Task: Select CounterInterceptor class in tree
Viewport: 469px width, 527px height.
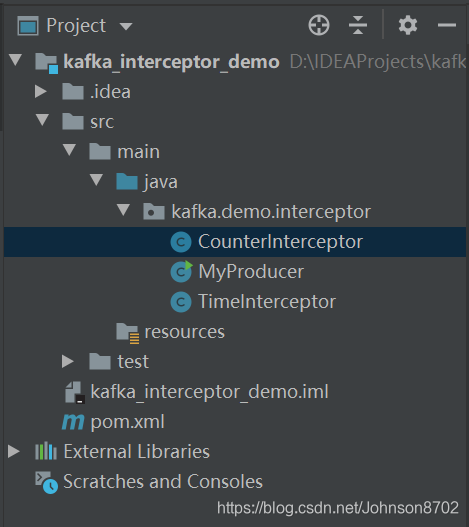Action: [235, 242]
